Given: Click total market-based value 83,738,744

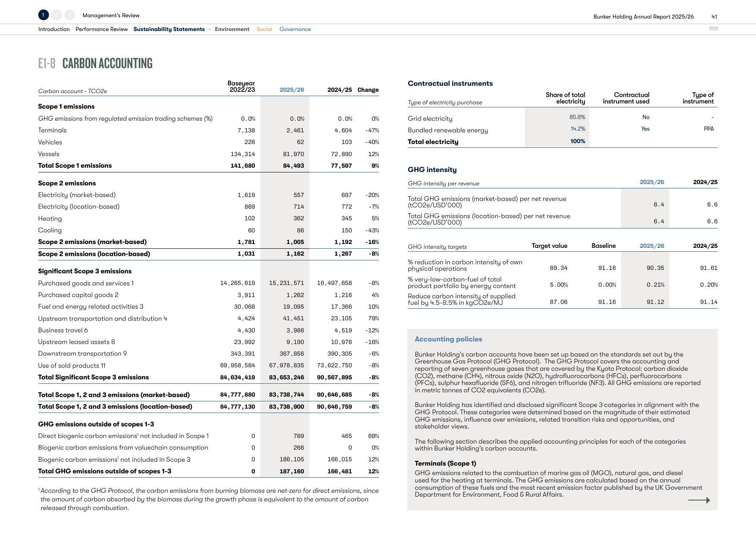Looking at the screenshot, I should [287, 395].
